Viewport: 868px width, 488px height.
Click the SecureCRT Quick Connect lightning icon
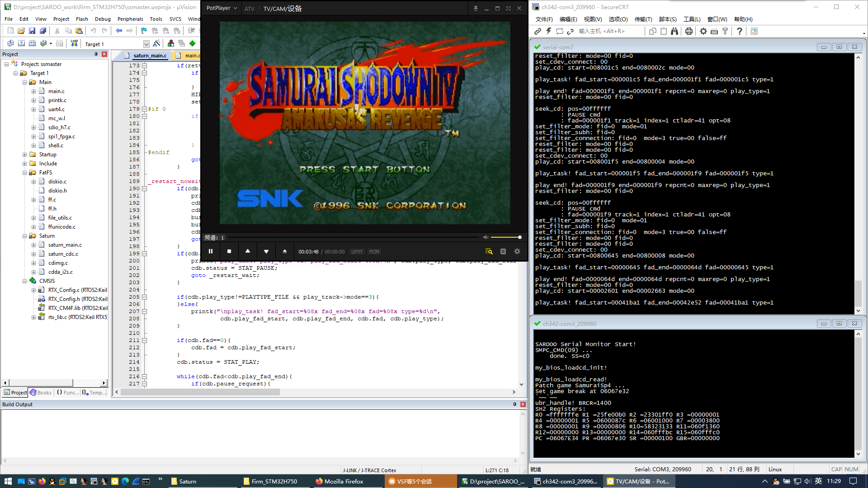[x=548, y=31]
